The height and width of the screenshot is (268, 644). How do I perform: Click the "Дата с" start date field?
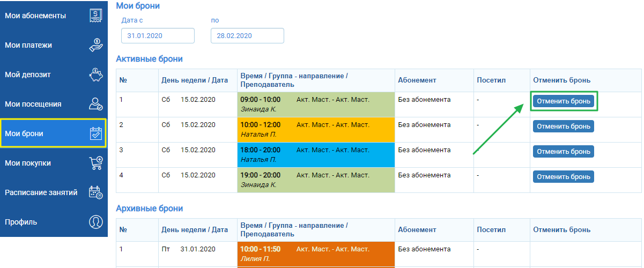[x=158, y=36]
